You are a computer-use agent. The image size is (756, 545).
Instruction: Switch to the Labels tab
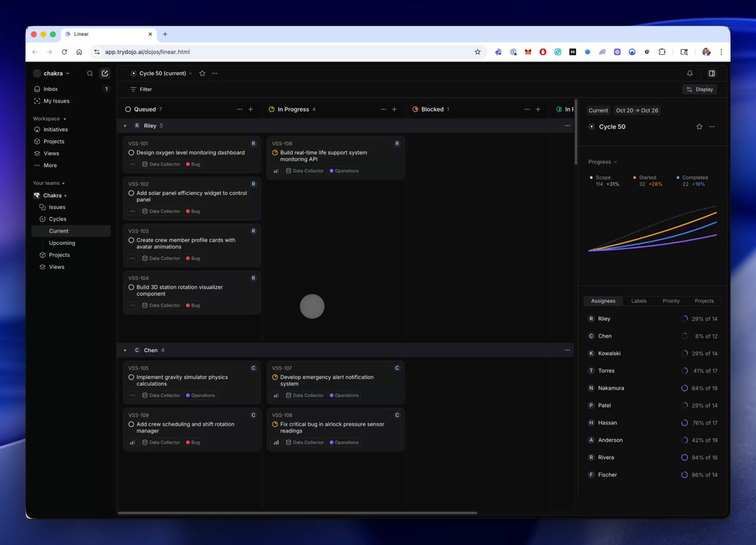[639, 301]
